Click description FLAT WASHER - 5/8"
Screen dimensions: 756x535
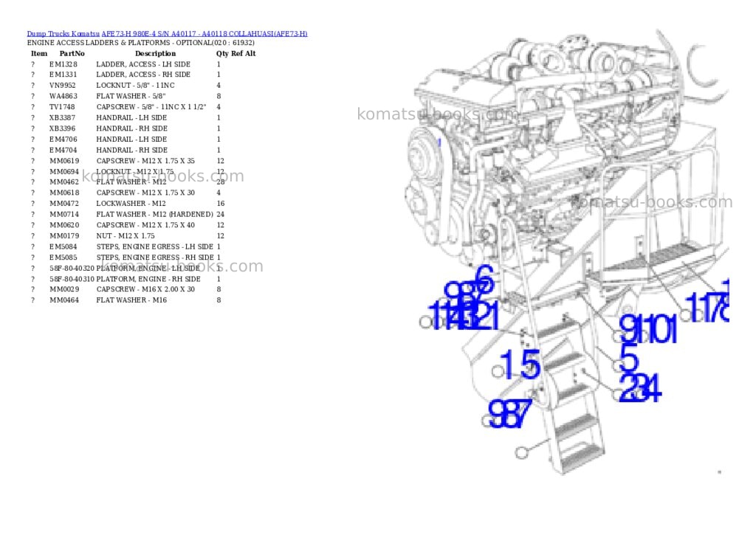[x=131, y=97]
